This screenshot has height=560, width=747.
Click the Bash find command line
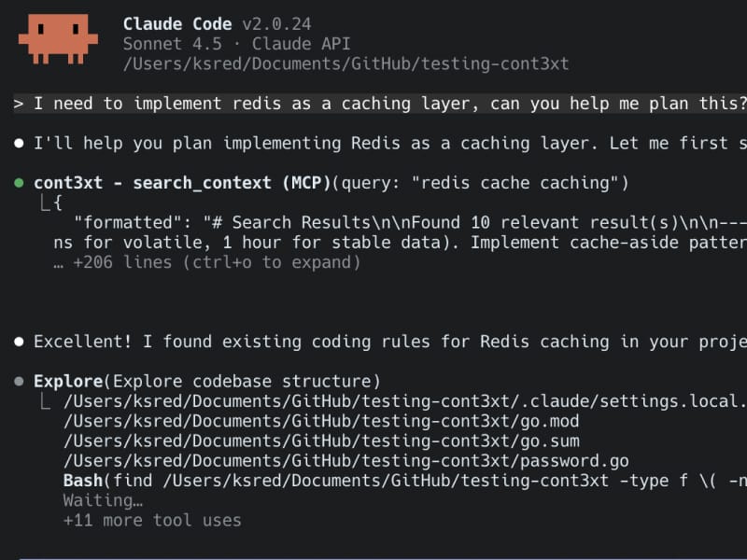[x=402, y=481]
